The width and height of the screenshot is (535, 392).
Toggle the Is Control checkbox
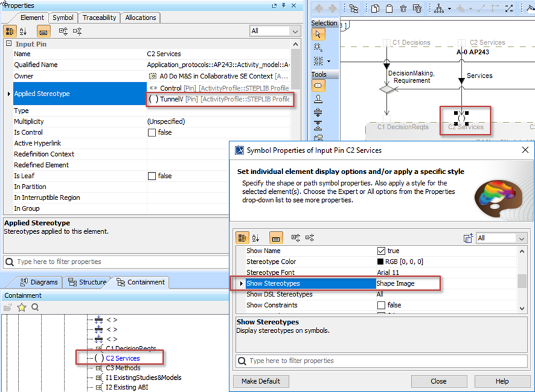tap(152, 133)
